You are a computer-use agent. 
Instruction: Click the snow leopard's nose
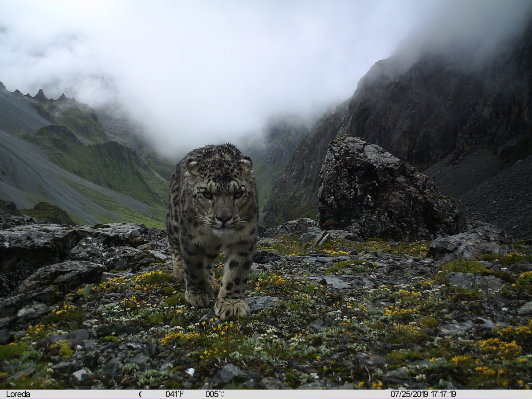pos(224,218)
